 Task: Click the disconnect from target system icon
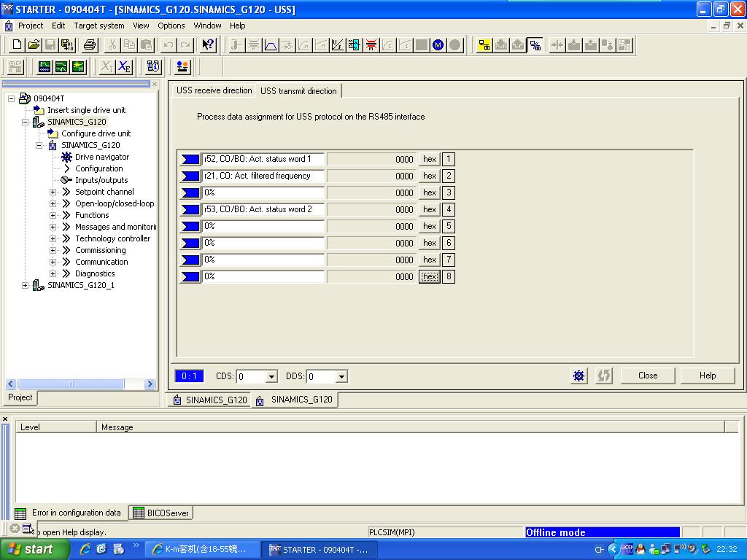tap(535, 45)
